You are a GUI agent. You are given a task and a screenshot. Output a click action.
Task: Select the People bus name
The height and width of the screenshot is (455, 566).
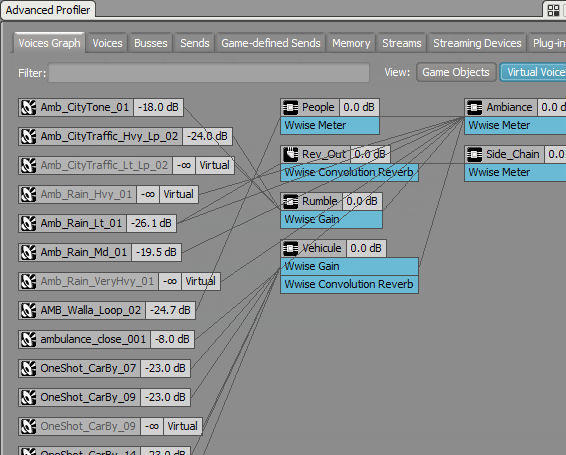[318, 107]
